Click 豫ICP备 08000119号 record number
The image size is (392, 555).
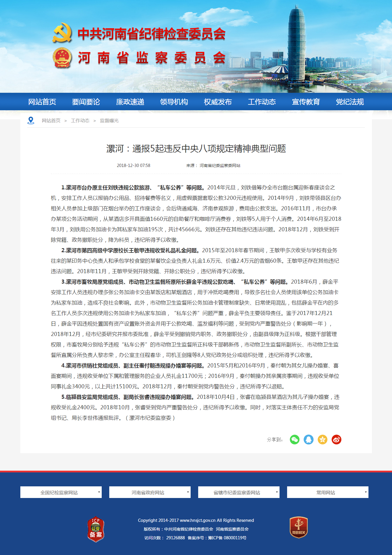[x=227, y=538]
